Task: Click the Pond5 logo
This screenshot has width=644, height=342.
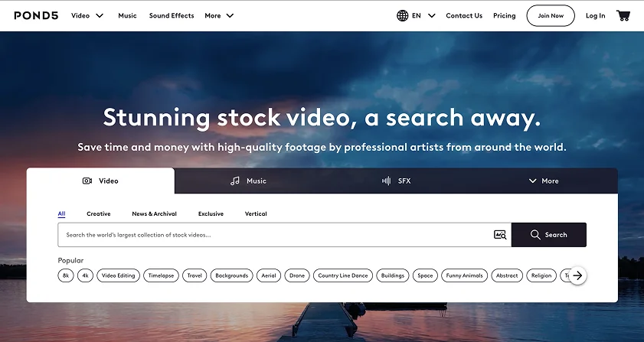Action: pyautogui.click(x=36, y=15)
